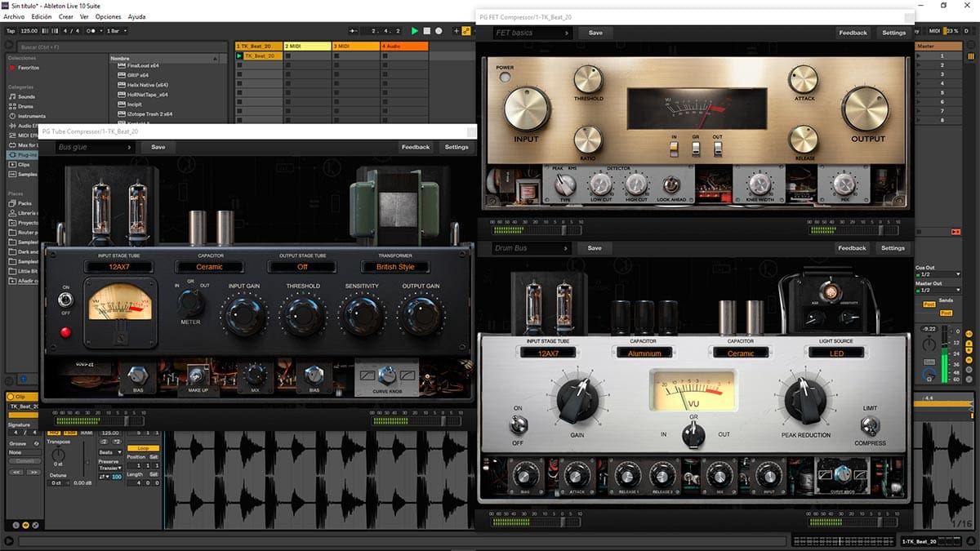This screenshot has height=551, width=980.
Task: Flip the Tube Compressor ON/OFF switch
Action: pos(65,300)
